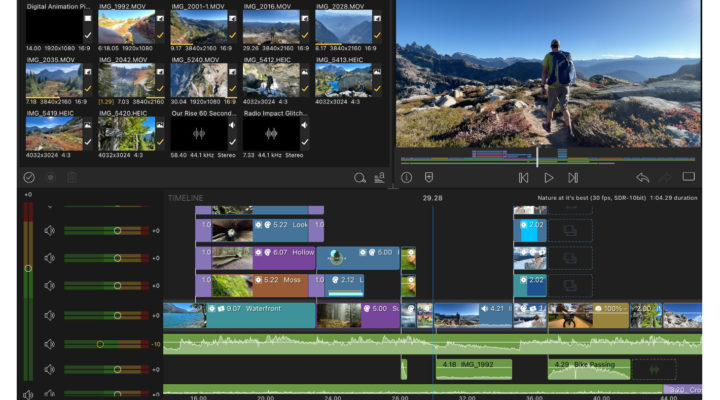Image resolution: width=720 pixels, height=400 pixels.
Task: Select the Digital Animation clip thumbnail
Action: pos(54,27)
